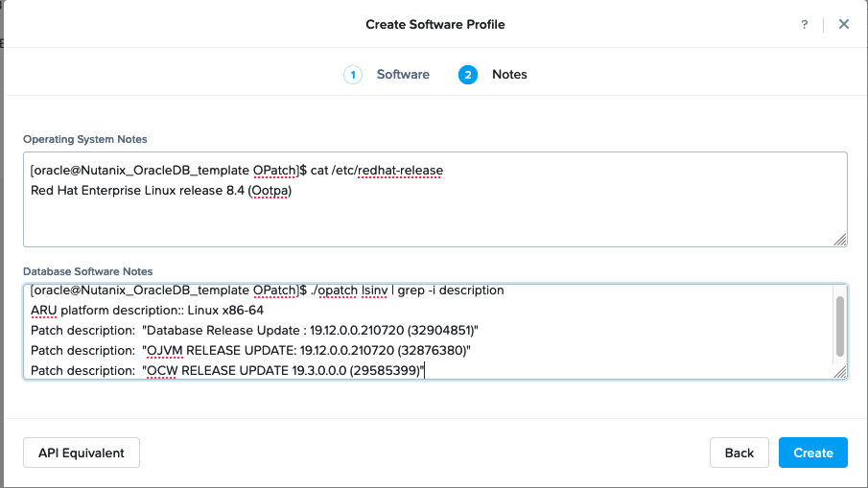Click the Red Hat Enterprise Linux release line
Viewport: 868px width, 488px height.
pos(161,191)
